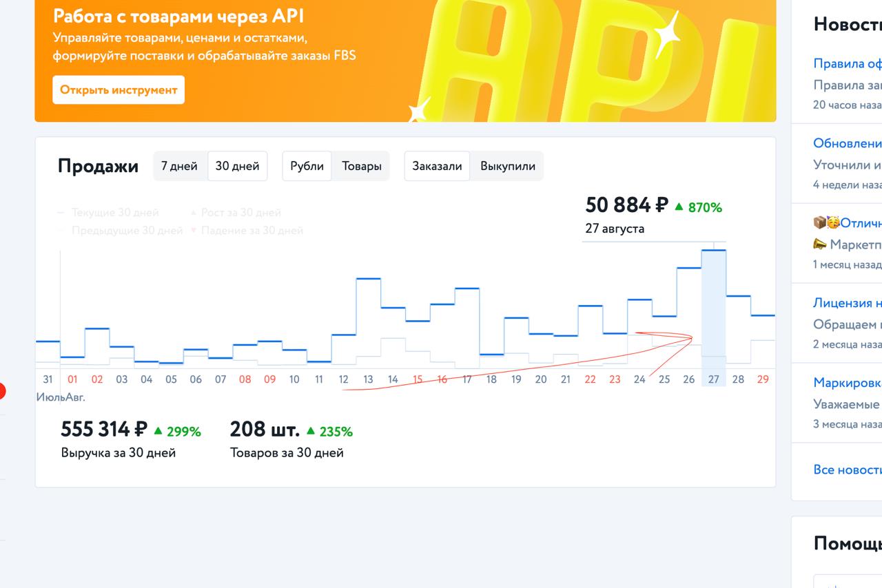Switch chart to "Выкупили"
The image size is (882, 588).
[x=508, y=166]
